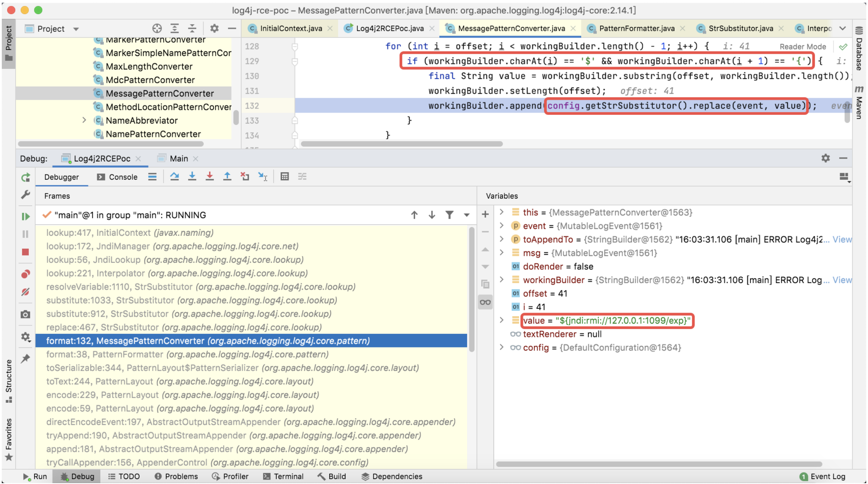Click the New Watch plus icon
Viewport: 868px width, 484px height.
(x=485, y=215)
